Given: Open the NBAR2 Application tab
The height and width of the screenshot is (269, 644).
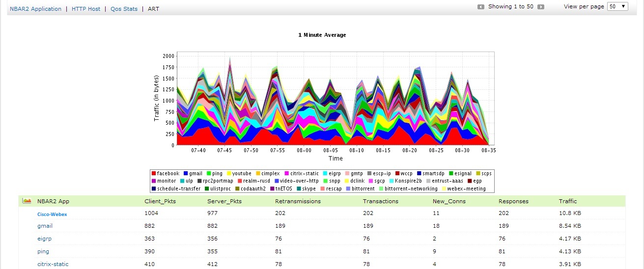Looking at the screenshot, I should (x=35, y=9).
